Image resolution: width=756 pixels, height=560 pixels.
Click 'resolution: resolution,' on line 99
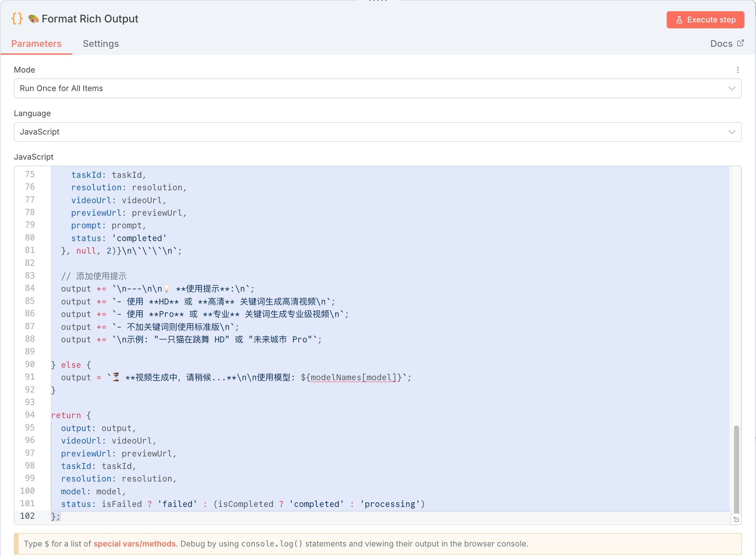(x=119, y=479)
